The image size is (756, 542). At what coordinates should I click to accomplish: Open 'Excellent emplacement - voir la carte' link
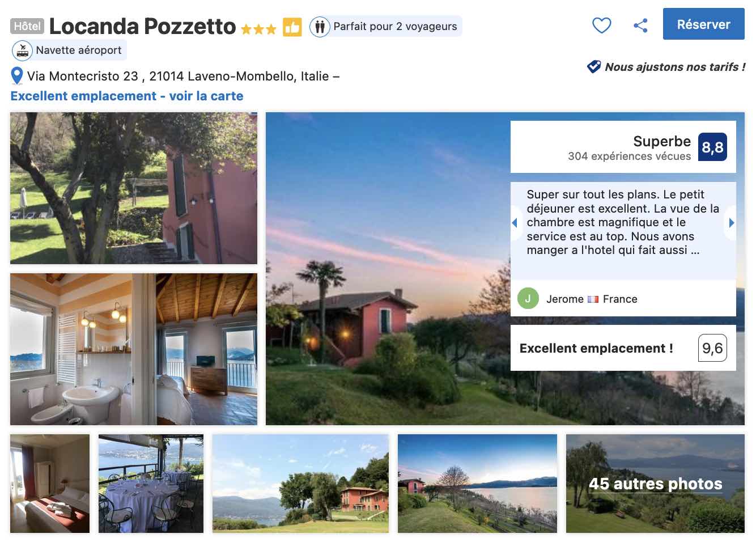[127, 96]
